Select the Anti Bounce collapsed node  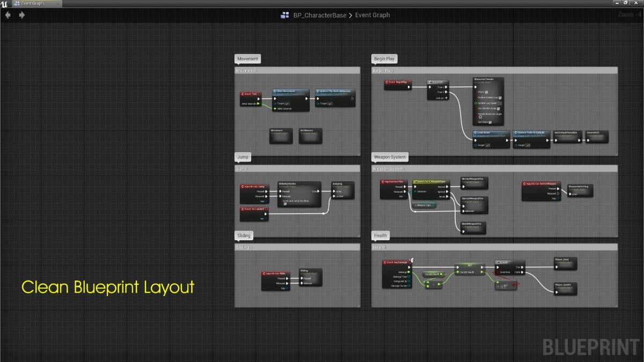(311, 136)
